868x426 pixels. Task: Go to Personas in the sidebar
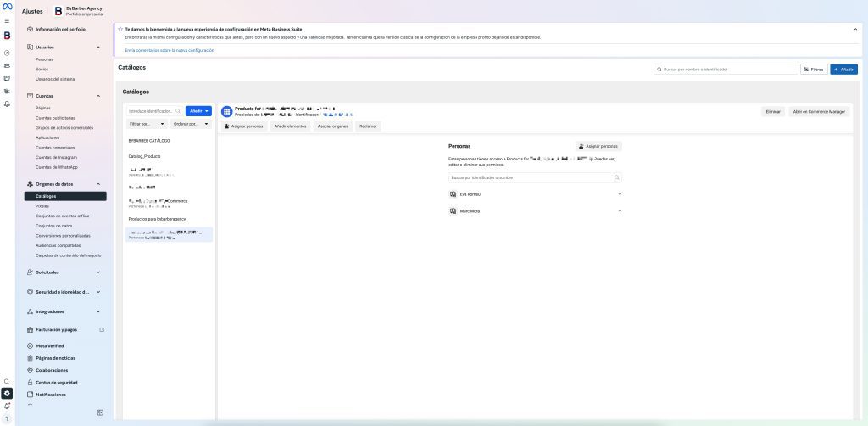point(44,59)
